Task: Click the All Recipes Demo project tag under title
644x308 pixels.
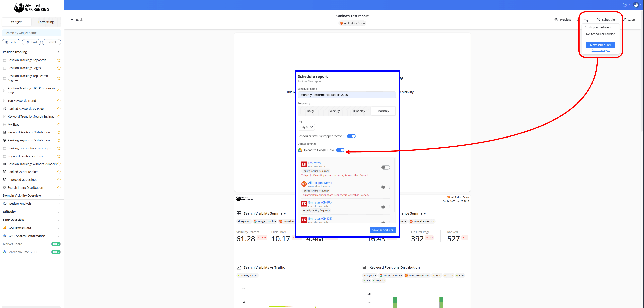Action: [x=352, y=23]
